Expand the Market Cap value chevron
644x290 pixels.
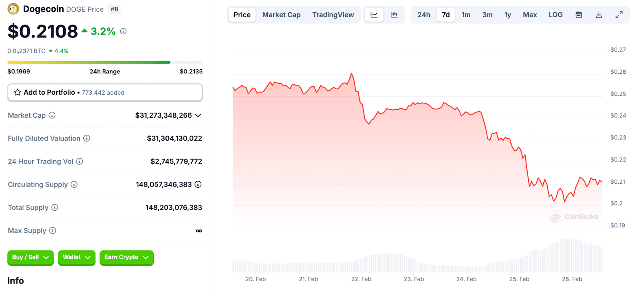click(198, 116)
